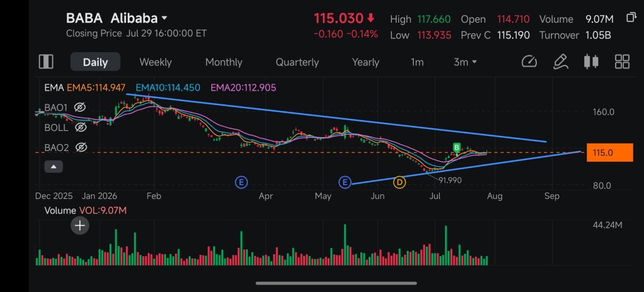Image resolution: width=644 pixels, height=292 pixels.
Task: Switch to the 1m interval tab
Action: (417, 62)
